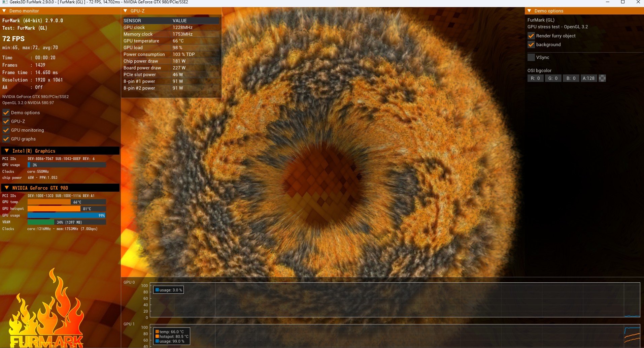Click the Resolution 1920 x 1061 line
This screenshot has height=348, width=644.
pyautogui.click(x=32, y=80)
